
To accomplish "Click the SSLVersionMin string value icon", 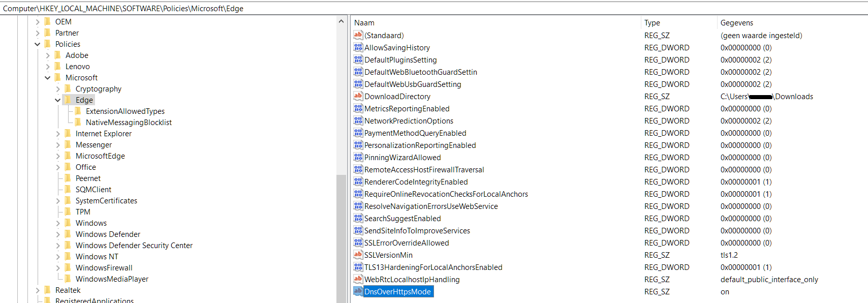I will (358, 255).
